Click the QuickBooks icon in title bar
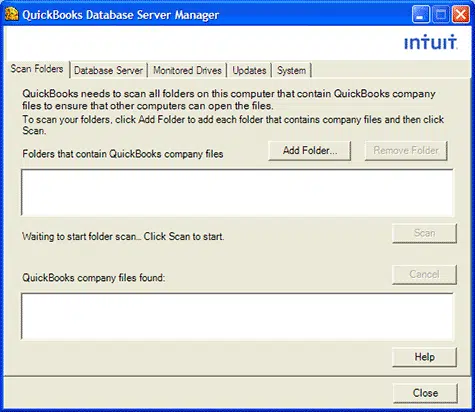Image resolution: width=475 pixels, height=412 pixels. (x=11, y=14)
